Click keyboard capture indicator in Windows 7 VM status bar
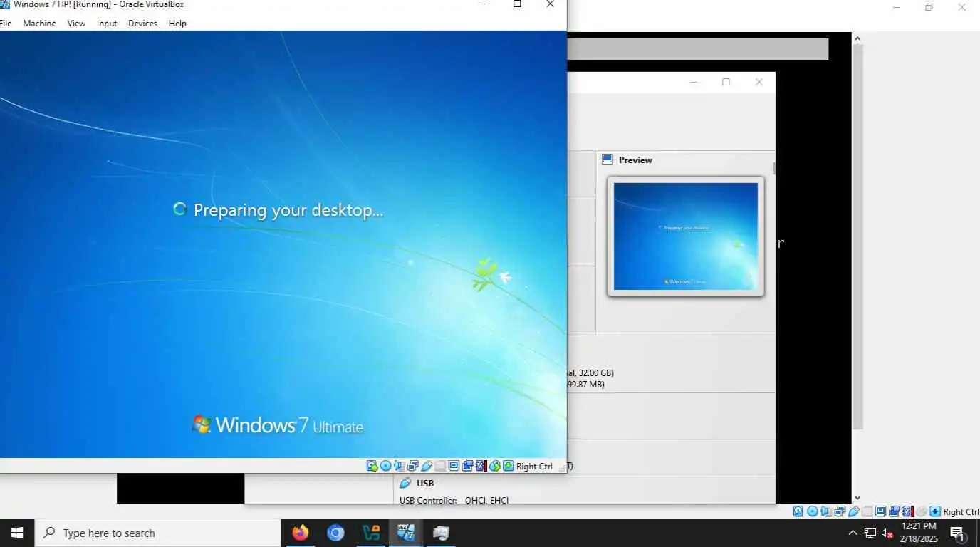Screen dimensions: 980x547 pyautogui.click(x=509, y=466)
